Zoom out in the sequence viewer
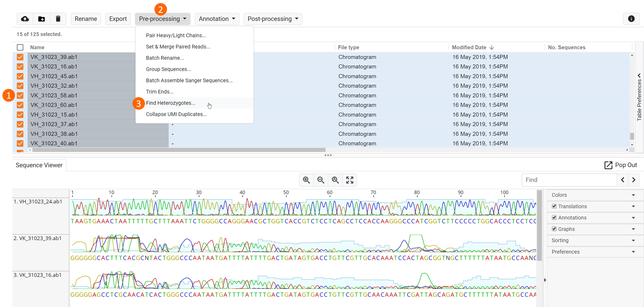The height and width of the screenshot is (307, 644). 321,180
